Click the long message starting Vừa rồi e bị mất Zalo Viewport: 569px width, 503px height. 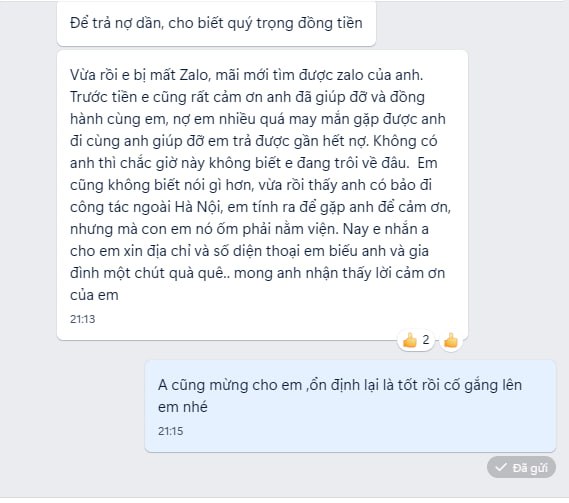pyautogui.click(x=262, y=195)
